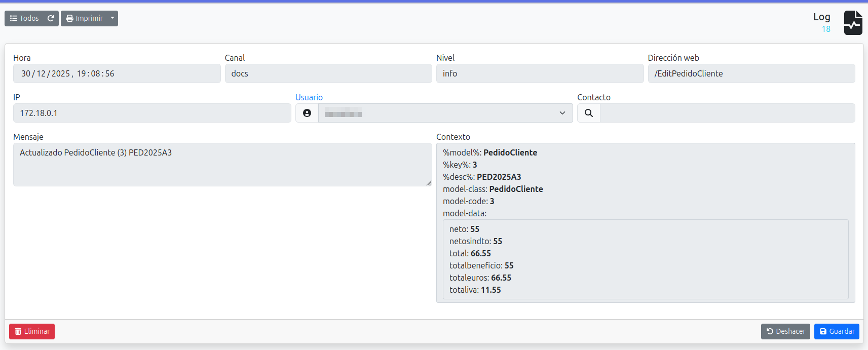The height and width of the screenshot is (350, 868).
Task: Click the IP address field
Action: click(152, 113)
